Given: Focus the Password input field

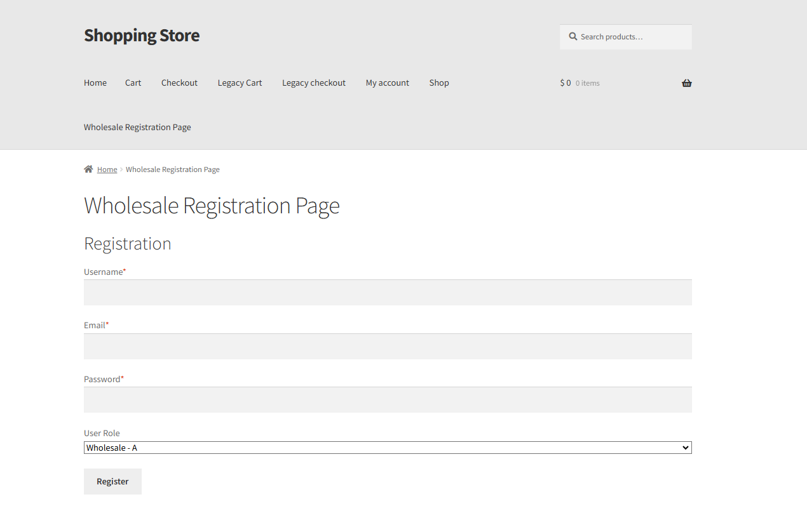Looking at the screenshot, I should pos(388,400).
